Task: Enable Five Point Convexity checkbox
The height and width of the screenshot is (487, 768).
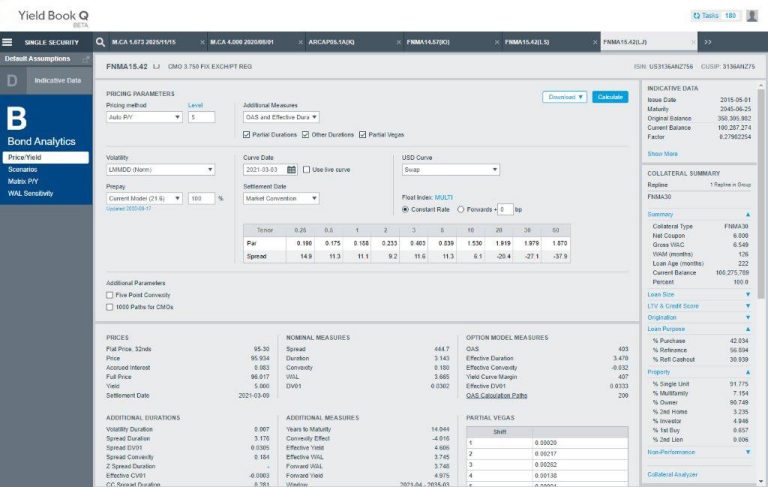Action: (x=110, y=295)
